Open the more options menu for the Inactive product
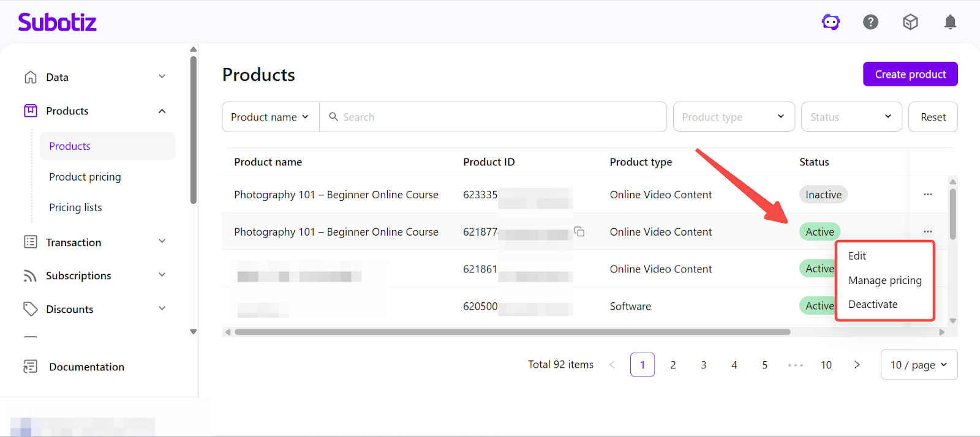This screenshot has width=980, height=437. [x=927, y=195]
